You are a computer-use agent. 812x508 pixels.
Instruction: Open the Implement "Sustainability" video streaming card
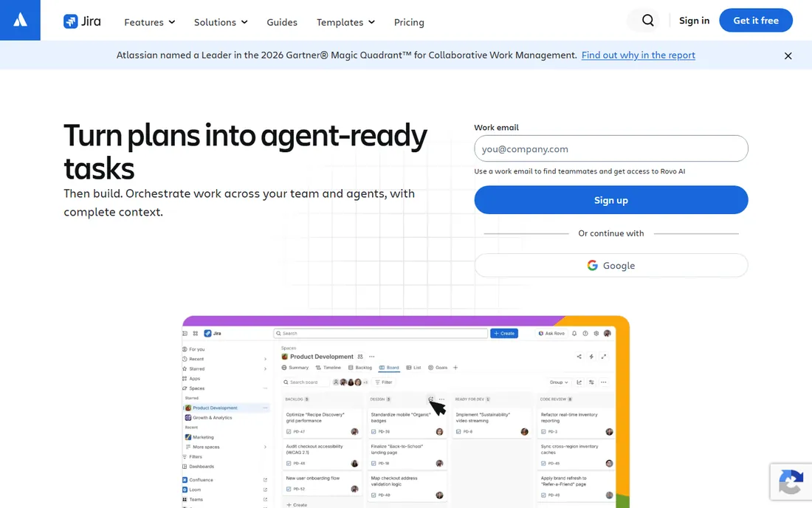tap(492, 422)
